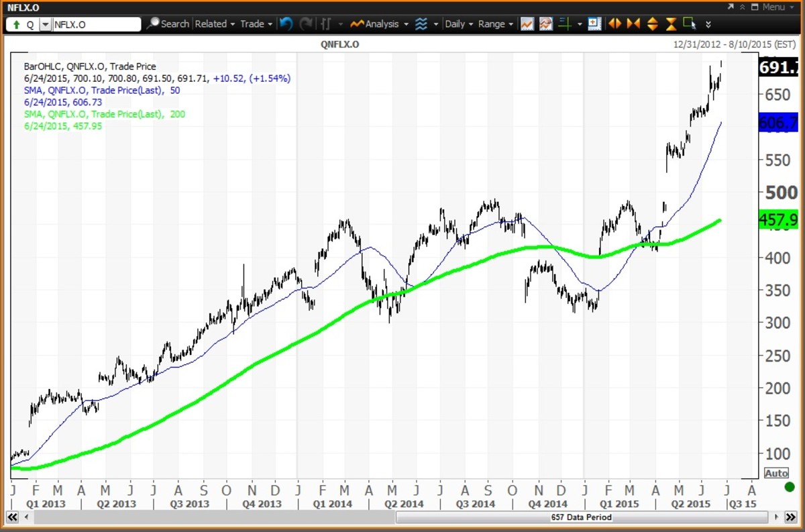Image resolution: width=805 pixels, height=532 pixels.
Task: Select the green crosshair cursor tool
Action: click(x=565, y=23)
